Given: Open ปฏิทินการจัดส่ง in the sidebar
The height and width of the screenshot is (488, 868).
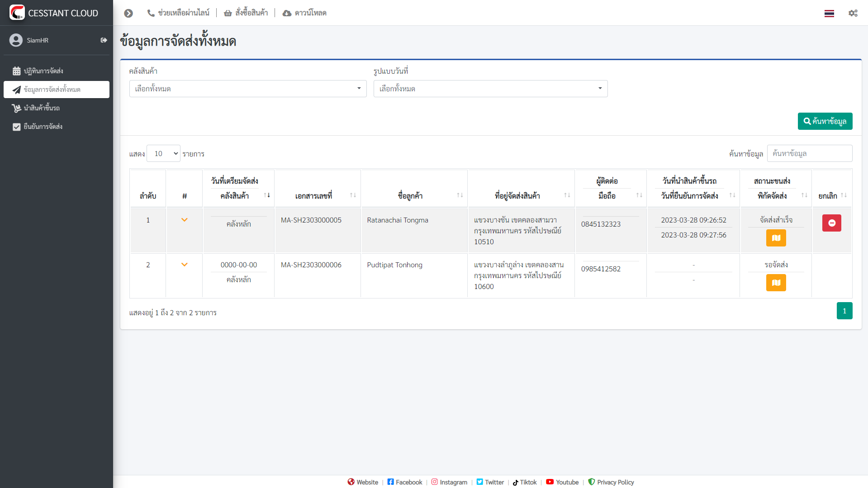Looking at the screenshot, I should pos(43,71).
